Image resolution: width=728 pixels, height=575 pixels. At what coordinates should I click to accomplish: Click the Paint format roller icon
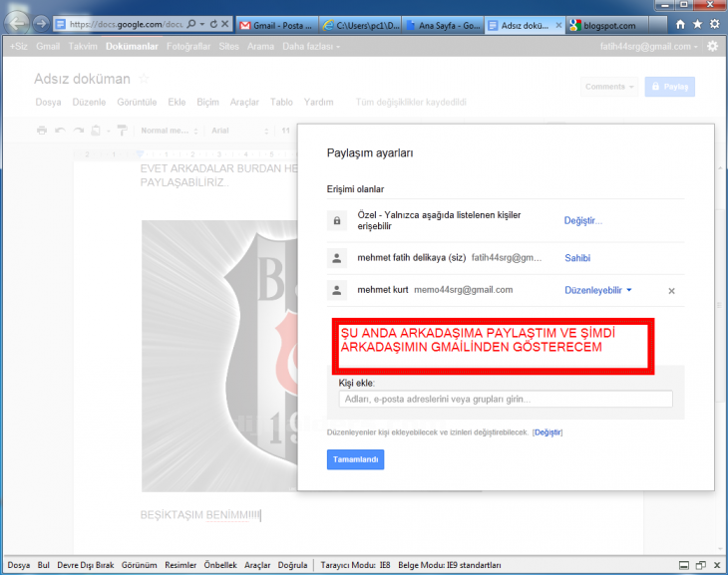(122, 131)
